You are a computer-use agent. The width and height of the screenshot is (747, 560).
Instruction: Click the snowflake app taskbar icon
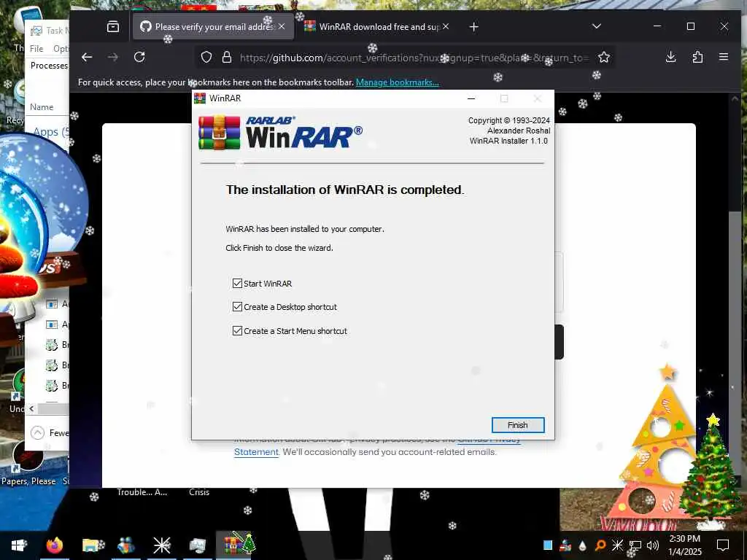(x=161, y=545)
